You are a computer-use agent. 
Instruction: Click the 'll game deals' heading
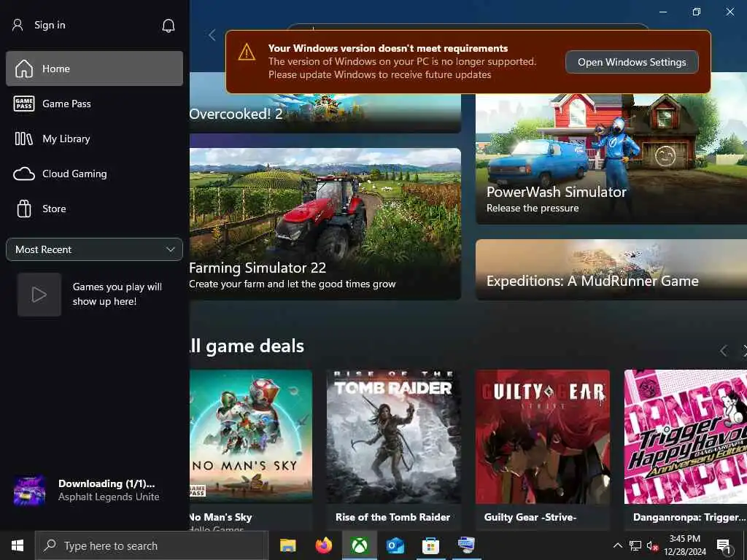(x=247, y=346)
